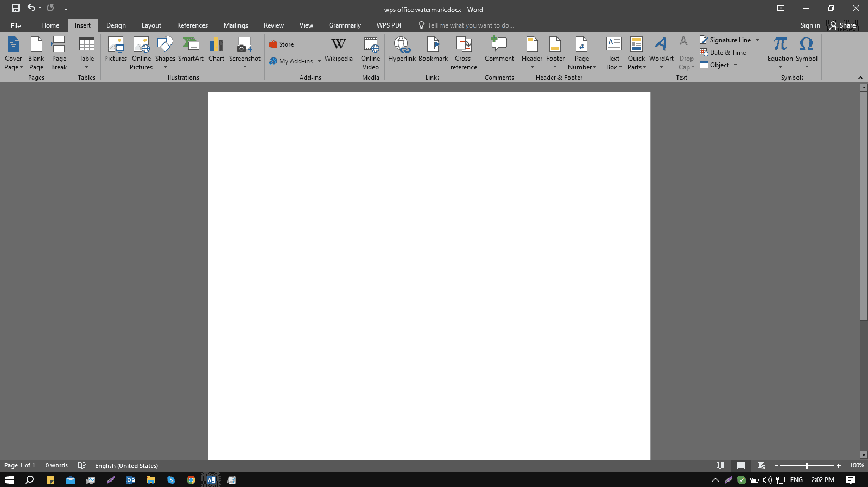Open the File tab
This screenshot has height=487, width=868.
pyautogui.click(x=16, y=25)
